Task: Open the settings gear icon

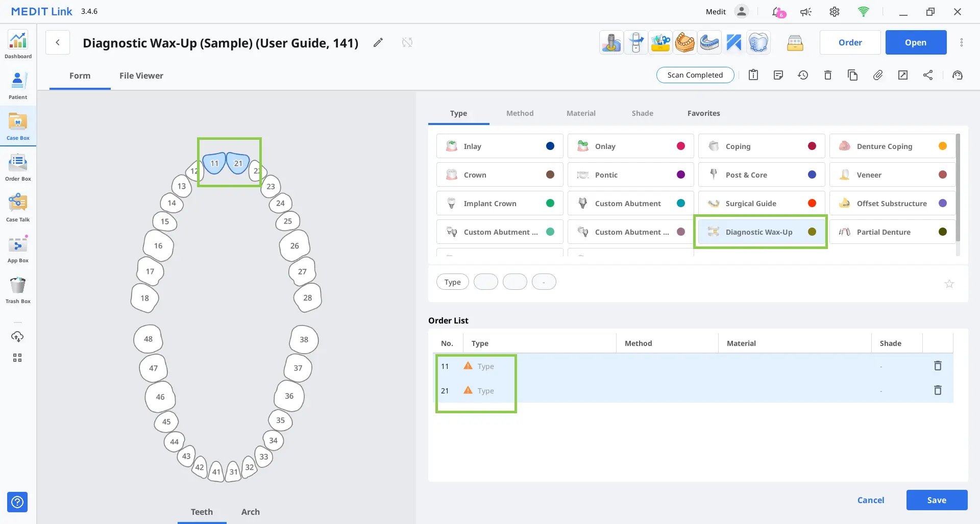Action: pyautogui.click(x=835, y=12)
